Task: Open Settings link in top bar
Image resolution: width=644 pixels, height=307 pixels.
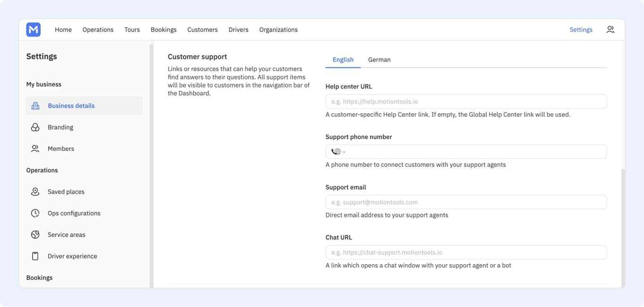Action: 581,30
